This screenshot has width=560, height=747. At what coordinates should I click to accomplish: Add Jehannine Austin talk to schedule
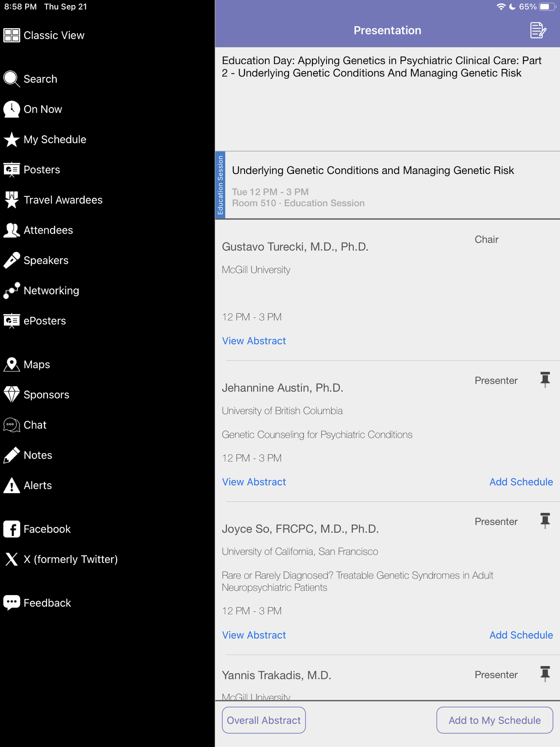click(521, 482)
